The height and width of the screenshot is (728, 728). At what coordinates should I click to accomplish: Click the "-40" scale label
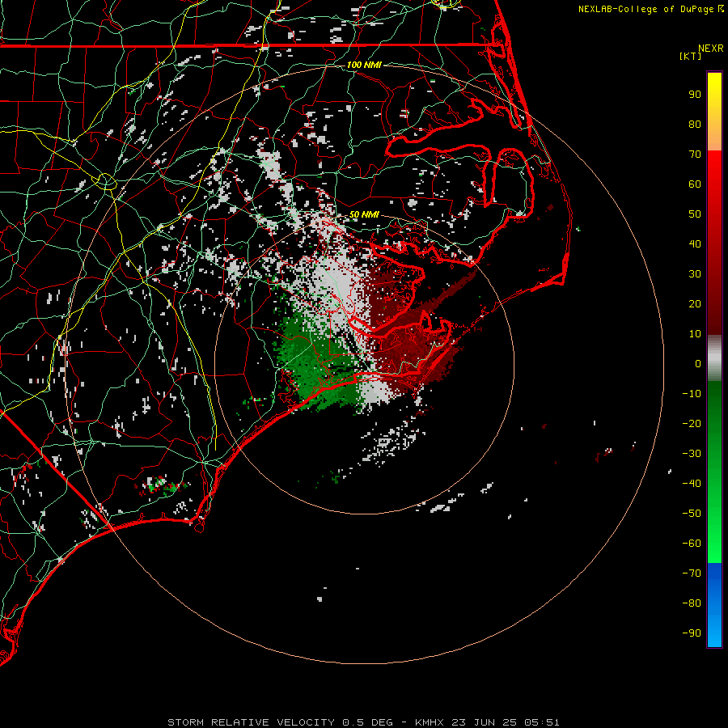[x=692, y=484]
